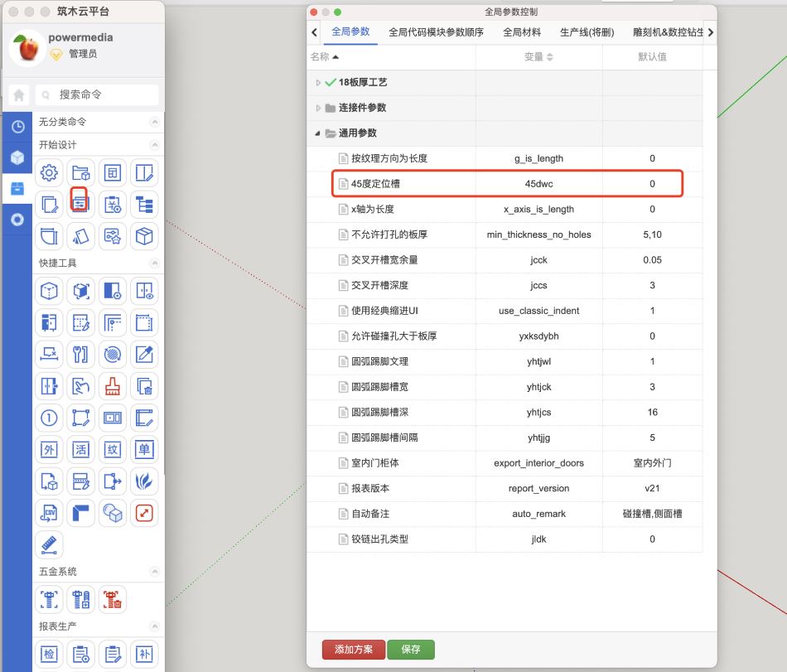Collapse the 快捷工具 section
Viewport: 787px width, 672px height.
(154, 263)
